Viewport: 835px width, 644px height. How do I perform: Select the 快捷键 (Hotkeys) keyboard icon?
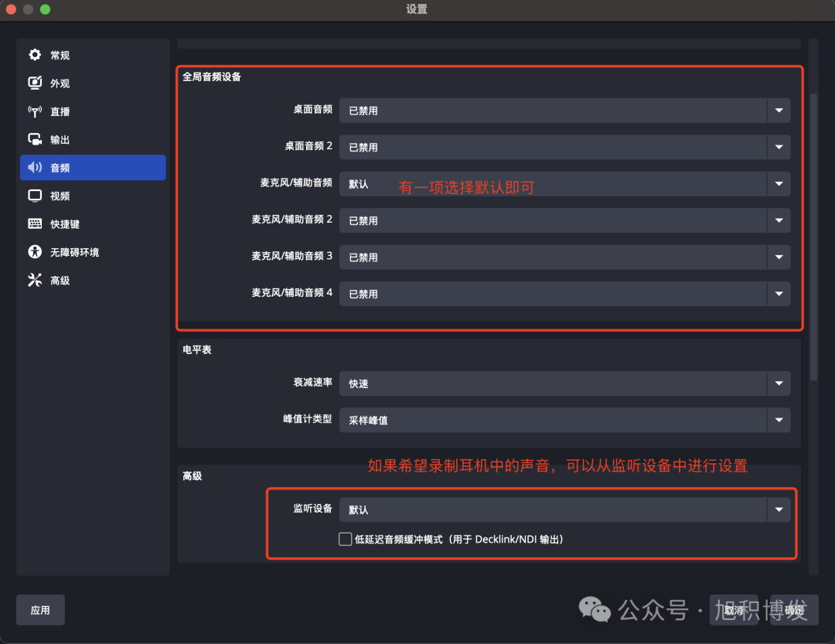tap(36, 223)
